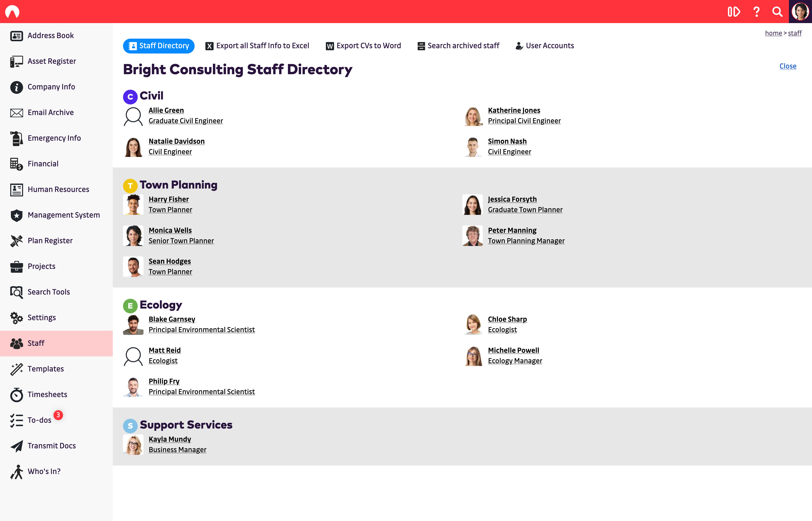The image size is (812, 521).
Task: Click the Close link
Action: coord(788,66)
